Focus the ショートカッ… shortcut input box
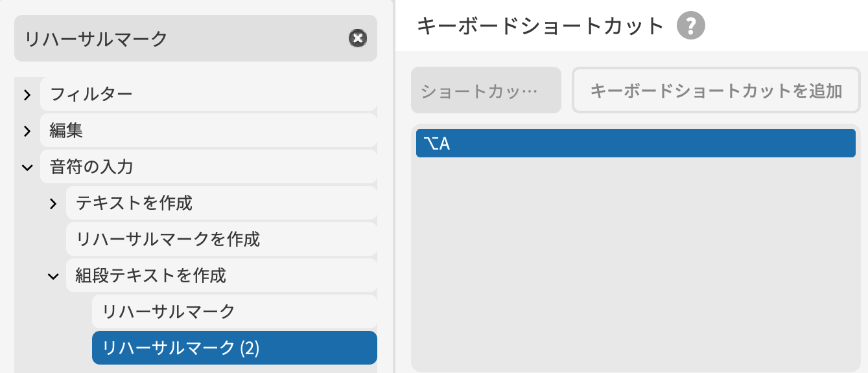This screenshot has width=868, height=373. (x=486, y=91)
